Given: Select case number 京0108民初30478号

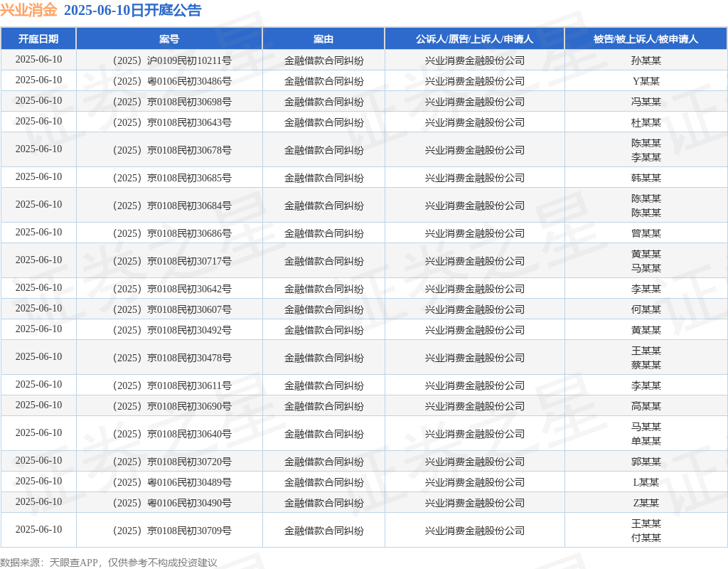Looking at the screenshot, I should [172, 358].
